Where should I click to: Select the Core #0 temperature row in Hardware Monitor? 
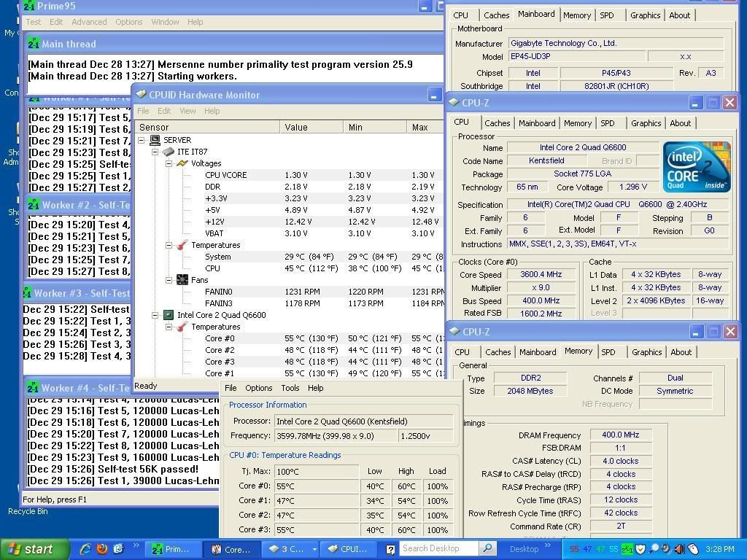290,338
